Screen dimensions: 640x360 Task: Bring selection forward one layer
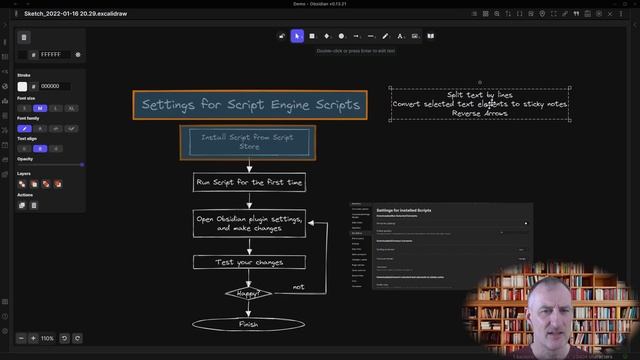46,184
